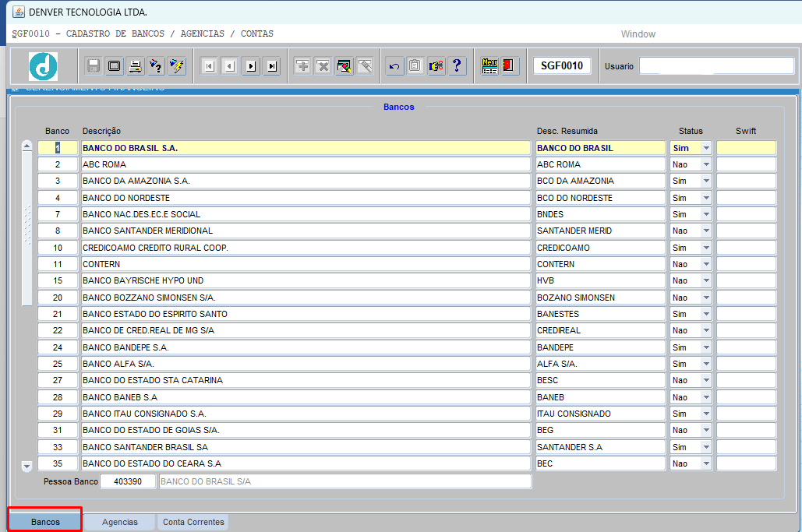Viewport: 802px width, 532px height.
Task: Click the Usuario input field
Action: pyautogui.click(x=716, y=66)
